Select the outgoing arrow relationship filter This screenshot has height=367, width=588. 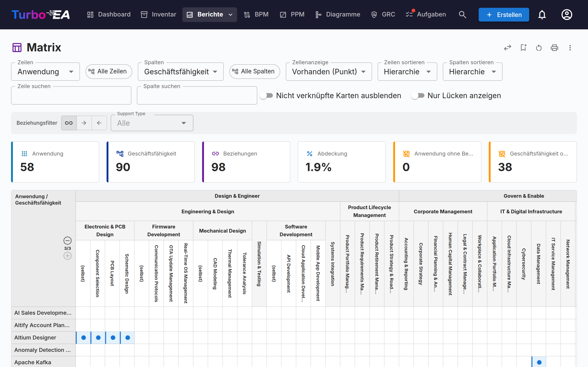pyautogui.click(x=84, y=123)
